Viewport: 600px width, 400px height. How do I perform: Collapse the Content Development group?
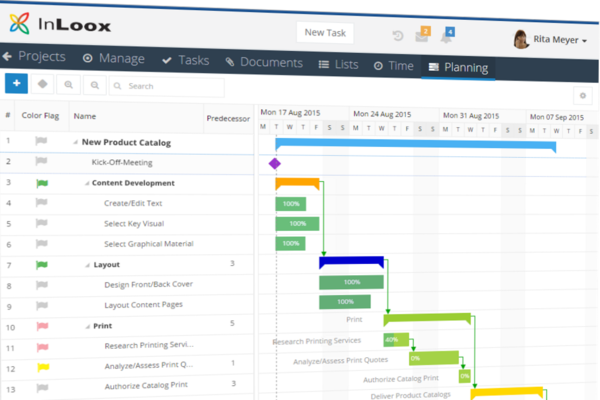click(87, 183)
